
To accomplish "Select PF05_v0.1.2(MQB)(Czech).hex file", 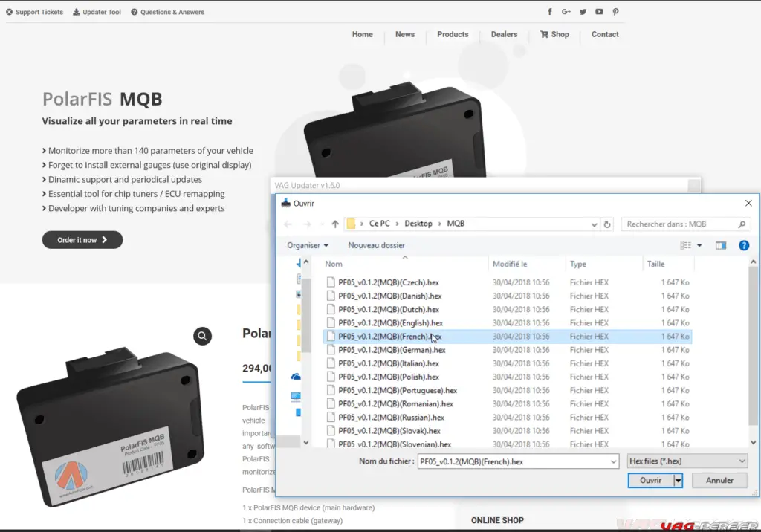I will [508, 282].
